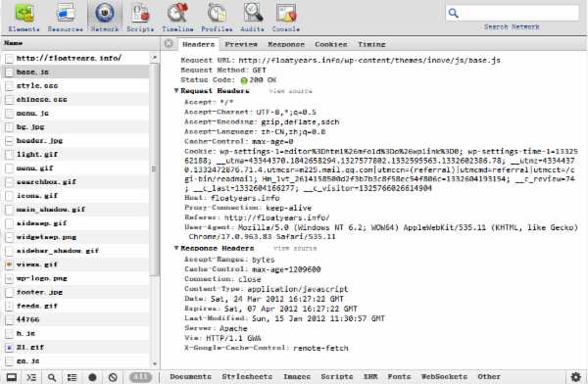The width and height of the screenshot is (588, 384).
Task: Filter by Documents
Action: pyautogui.click(x=190, y=376)
